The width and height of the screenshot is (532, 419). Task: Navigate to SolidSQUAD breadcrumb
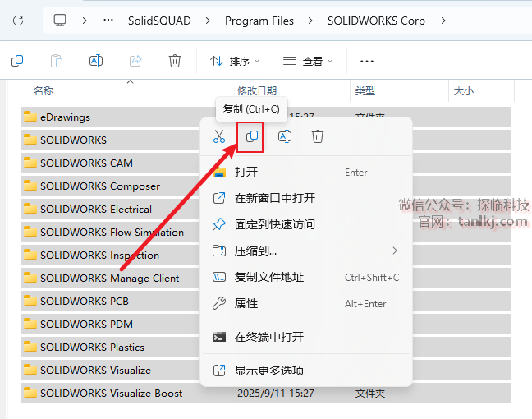(159, 21)
